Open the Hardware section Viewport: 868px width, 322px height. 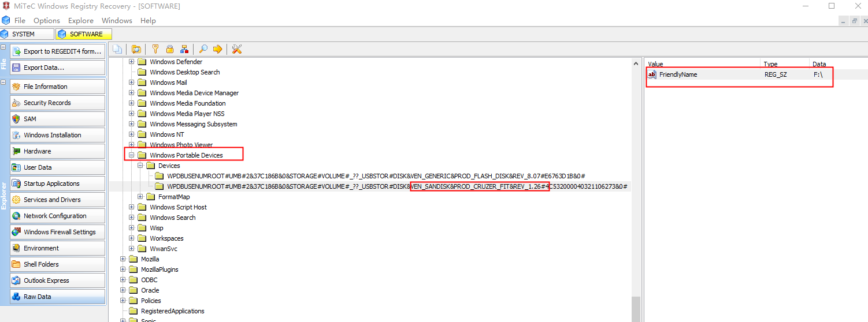point(57,151)
